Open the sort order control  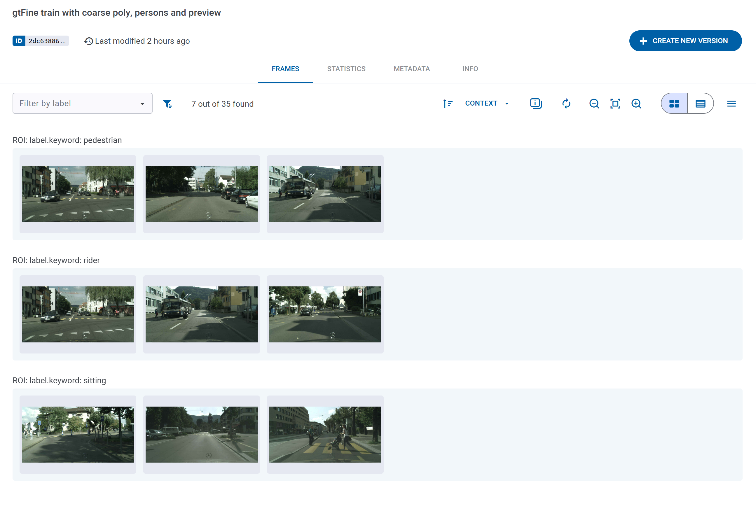448,103
